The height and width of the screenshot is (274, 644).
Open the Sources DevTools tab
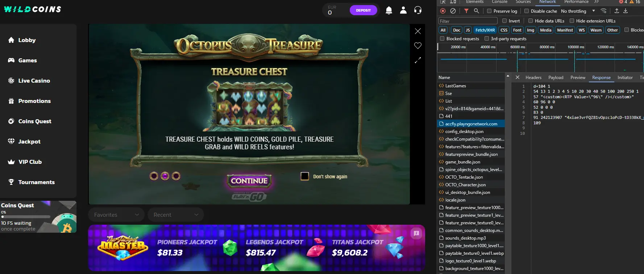(523, 2)
